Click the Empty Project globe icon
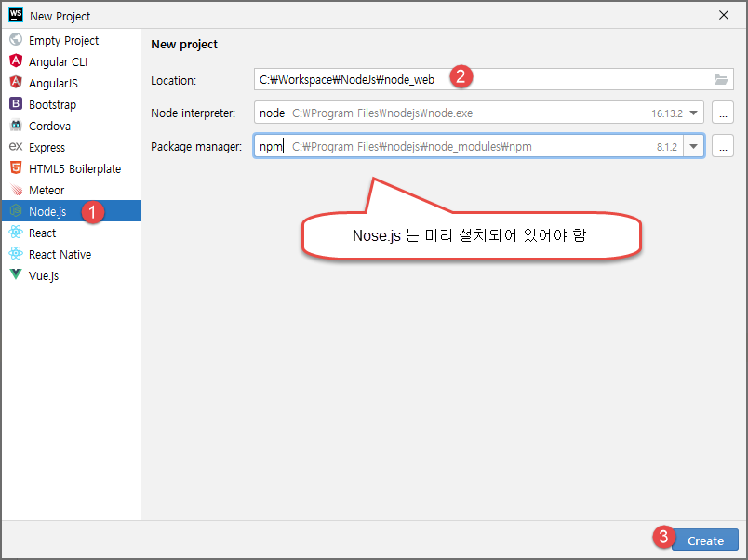The width and height of the screenshot is (748, 560). point(16,39)
